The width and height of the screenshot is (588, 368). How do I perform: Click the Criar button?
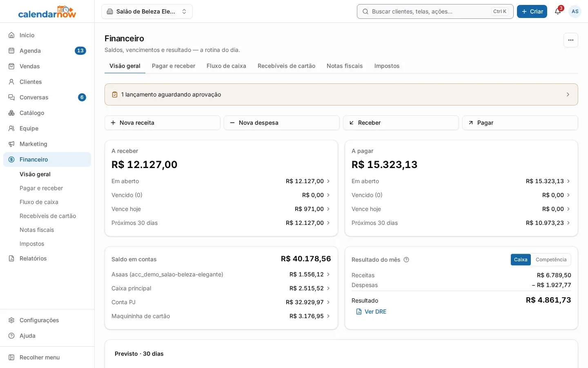click(532, 11)
